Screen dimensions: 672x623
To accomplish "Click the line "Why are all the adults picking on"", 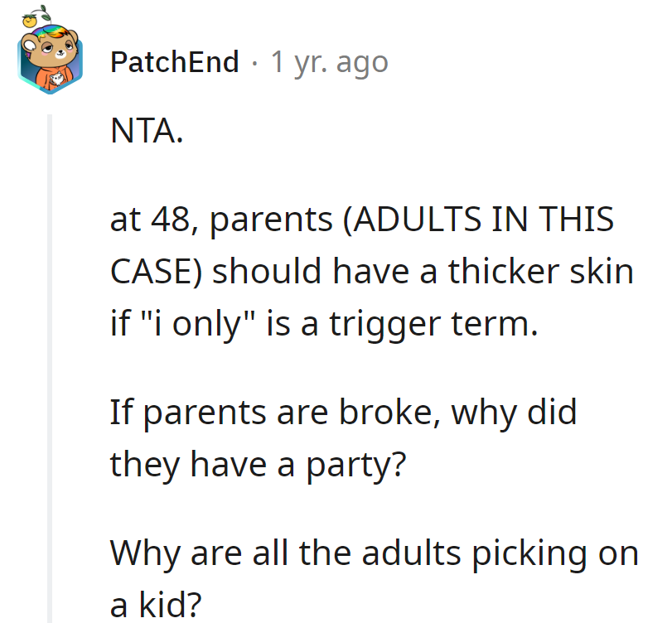I will click(374, 553).
